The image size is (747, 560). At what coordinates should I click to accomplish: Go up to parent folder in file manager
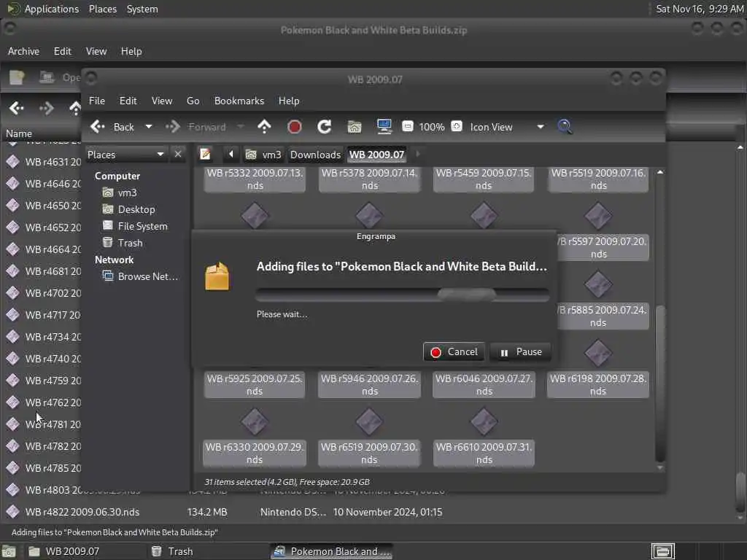(264, 127)
